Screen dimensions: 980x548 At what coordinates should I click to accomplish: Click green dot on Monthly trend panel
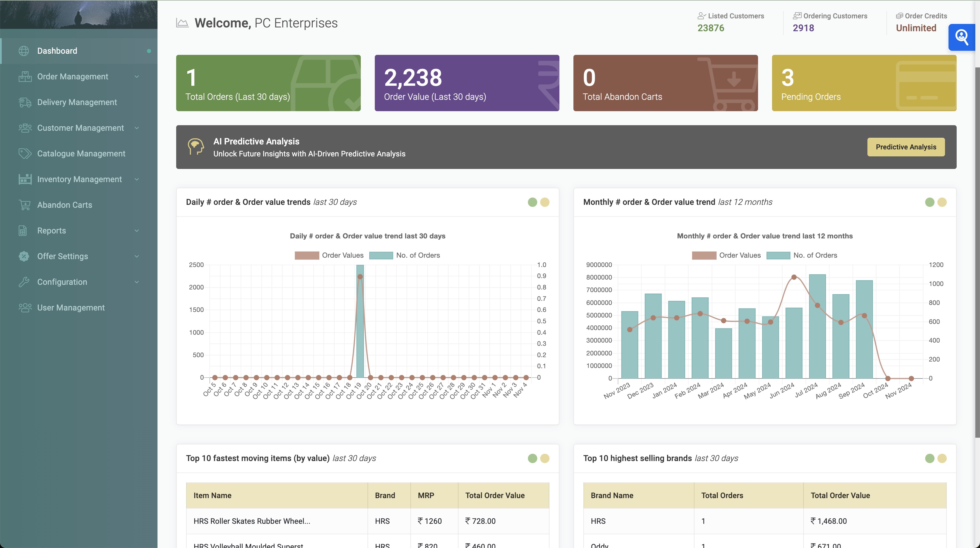[930, 202]
